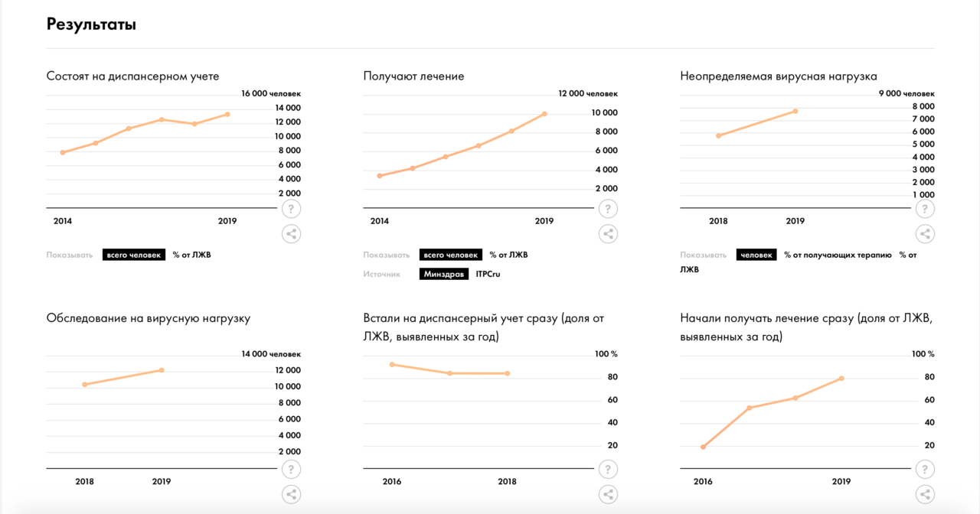The width and height of the screenshot is (980, 514).
Task: Click help icon under «Состоят на диспансерном учете» chart
Action: pos(291,209)
